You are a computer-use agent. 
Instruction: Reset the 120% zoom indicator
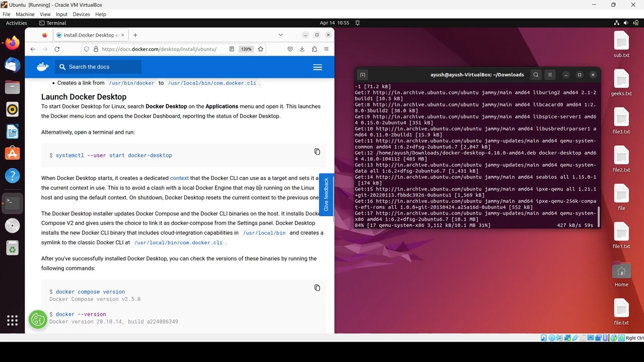[x=246, y=49]
